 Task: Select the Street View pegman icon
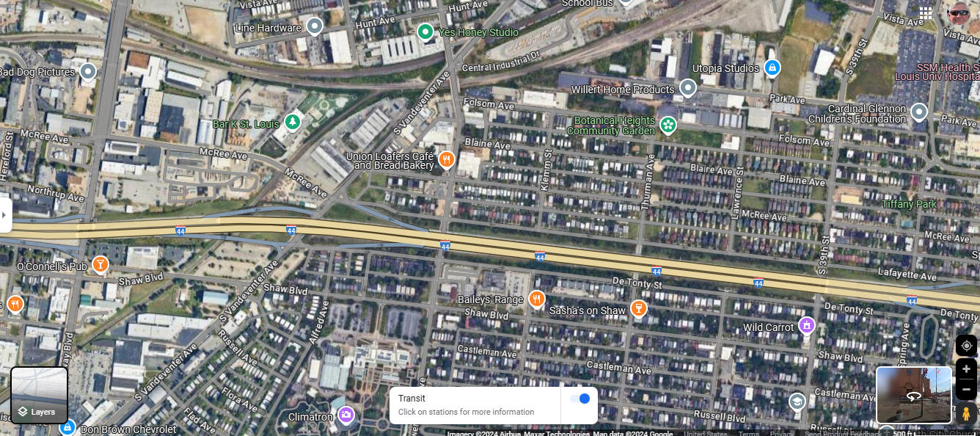tap(966, 413)
